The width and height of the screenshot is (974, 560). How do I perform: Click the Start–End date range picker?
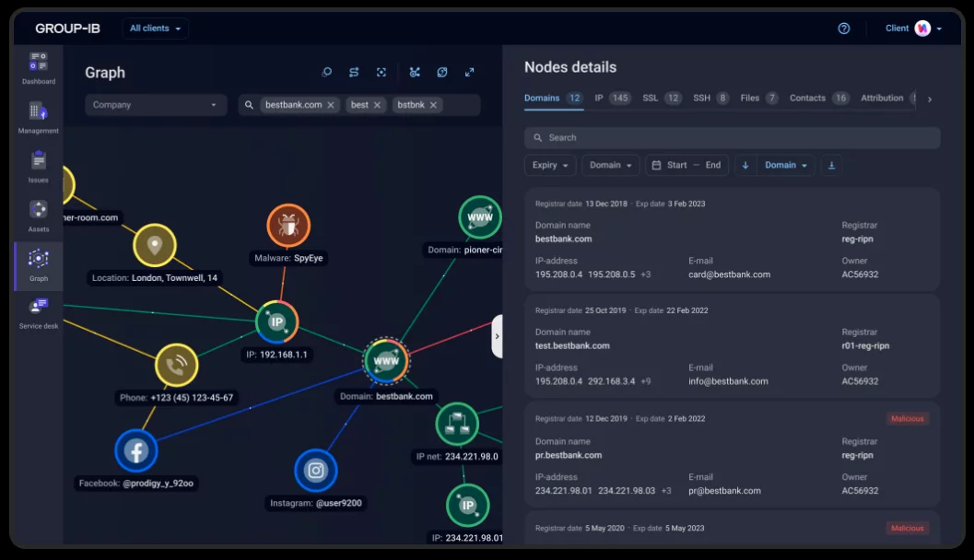pos(687,165)
